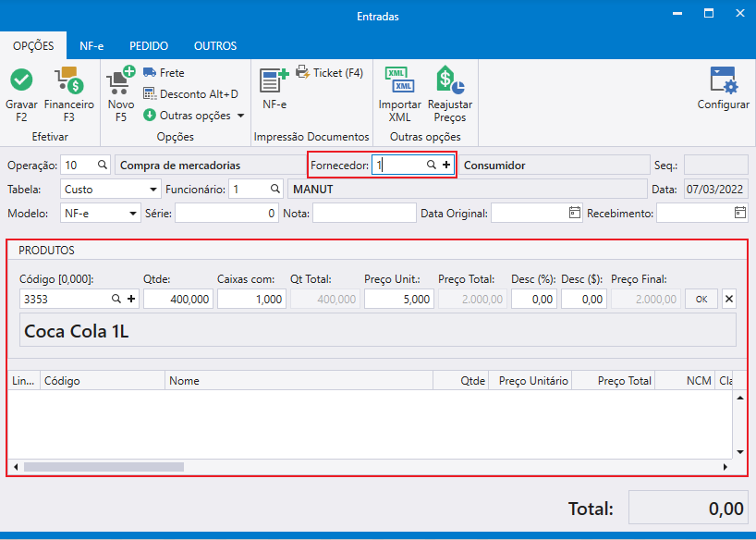Open Desconto Alt+D calculator option
This screenshot has width=756, height=540.
click(191, 94)
